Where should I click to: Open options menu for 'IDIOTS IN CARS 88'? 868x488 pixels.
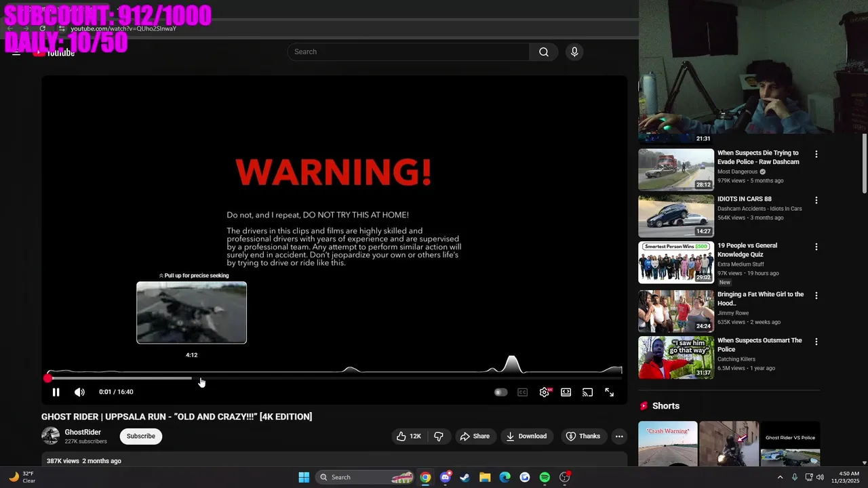[x=816, y=201]
